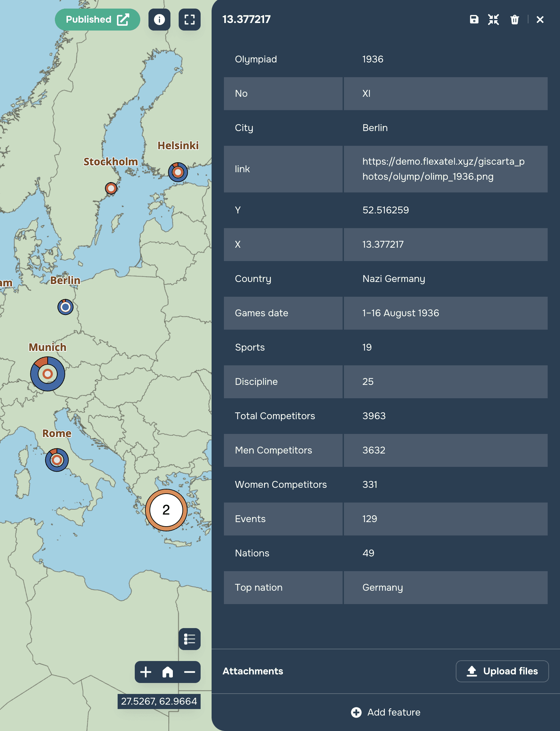Zoom out with the minus button
The image size is (560, 731).
tap(190, 672)
